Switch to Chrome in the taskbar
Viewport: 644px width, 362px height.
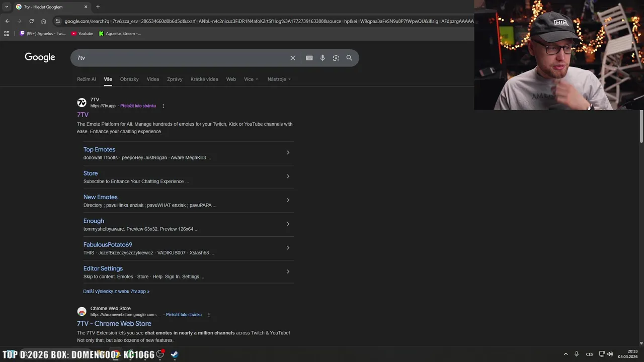tap(116, 354)
